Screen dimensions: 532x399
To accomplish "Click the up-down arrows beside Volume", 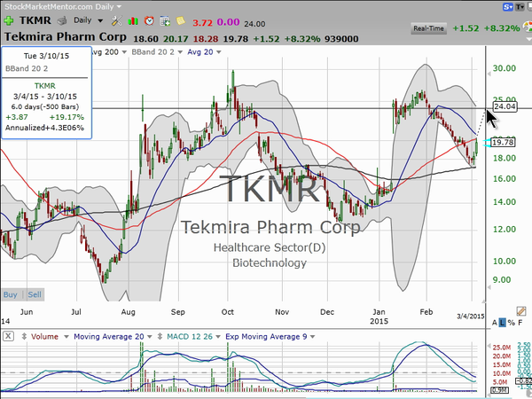I will pyautogui.click(x=24, y=337).
